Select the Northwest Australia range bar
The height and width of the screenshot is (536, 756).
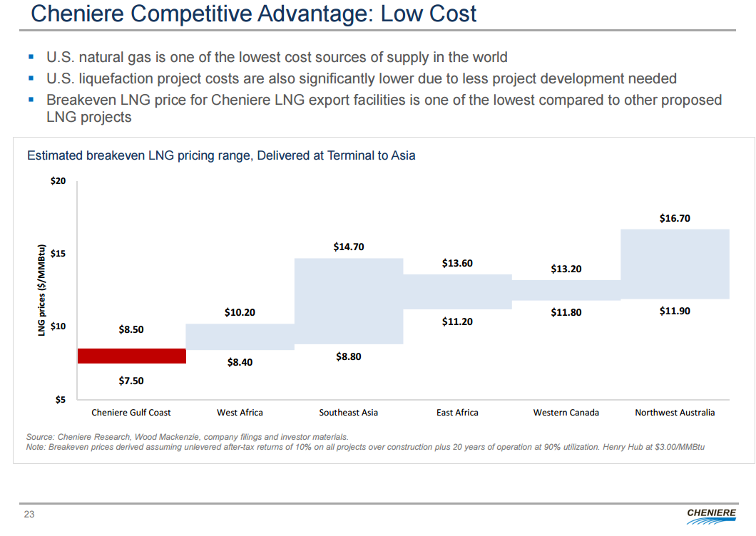[675, 264]
